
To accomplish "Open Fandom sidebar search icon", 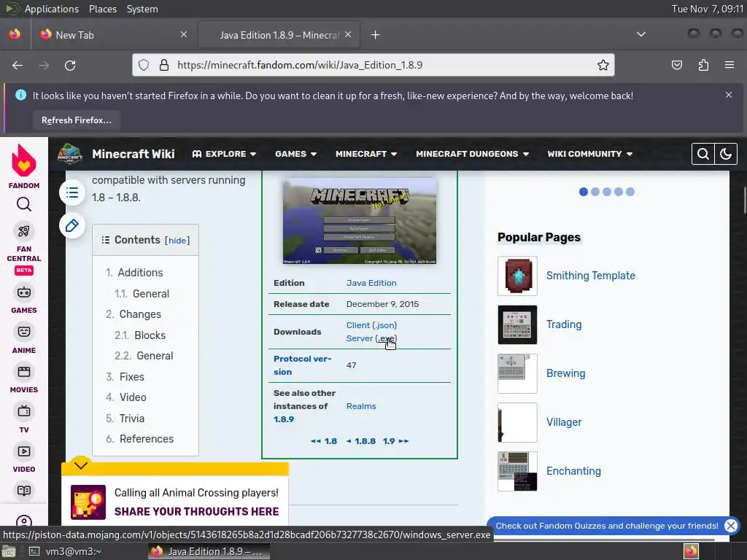I will pos(24,205).
